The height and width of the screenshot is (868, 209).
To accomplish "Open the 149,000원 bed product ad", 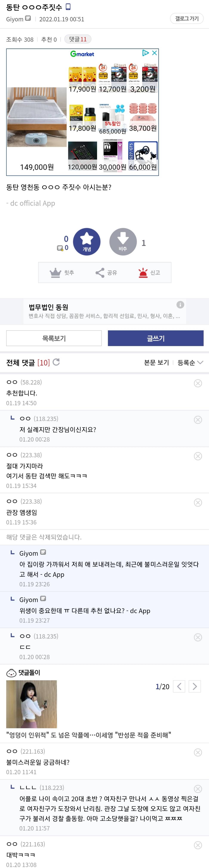I will (x=37, y=118).
